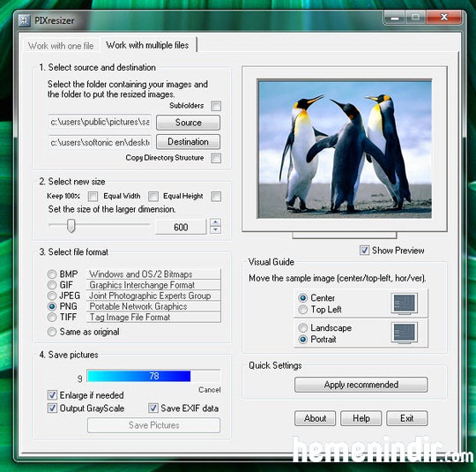Screen dimensions: 476x472
Task: Click the monitor icon beside Center option
Action: (x=404, y=303)
